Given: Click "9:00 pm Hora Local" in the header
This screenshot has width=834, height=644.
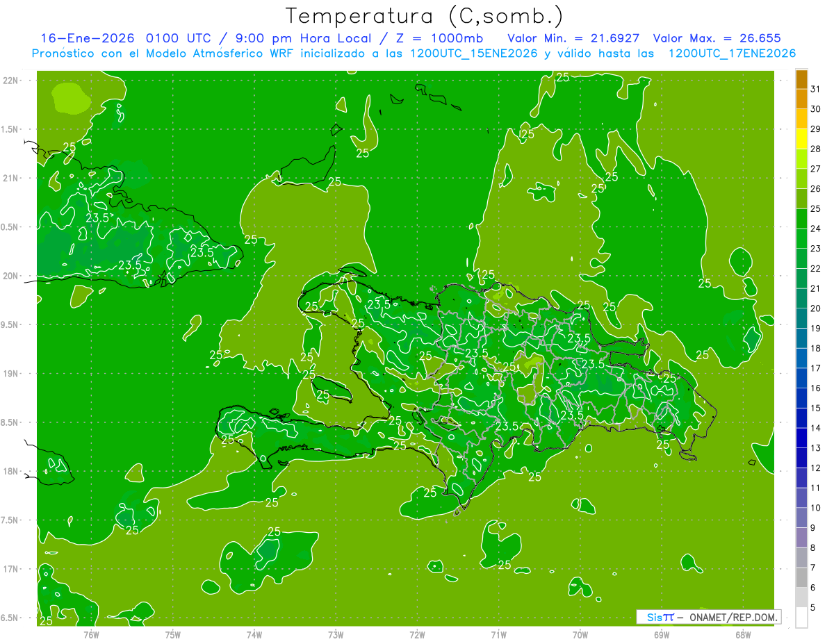Looking at the screenshot, I should [302, 38].
